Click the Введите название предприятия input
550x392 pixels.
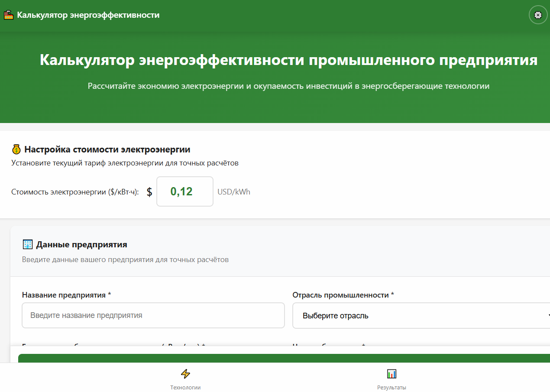pyautogui.click(x=153, y=315)
